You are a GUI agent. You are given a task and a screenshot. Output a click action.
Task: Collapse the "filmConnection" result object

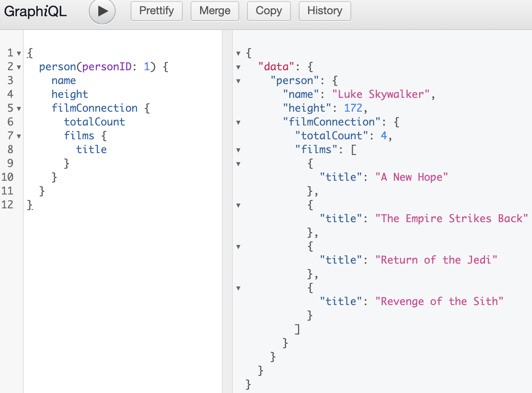coord(238,122)
